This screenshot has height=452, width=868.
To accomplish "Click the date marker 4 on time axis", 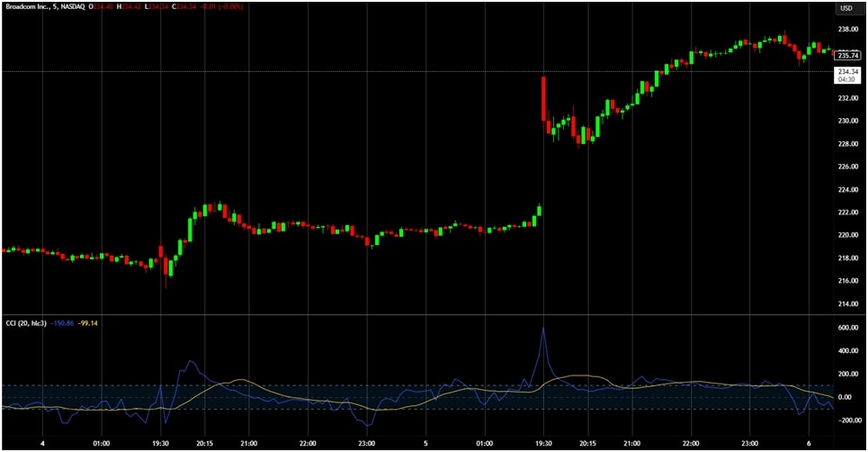I will pos(43,444).
